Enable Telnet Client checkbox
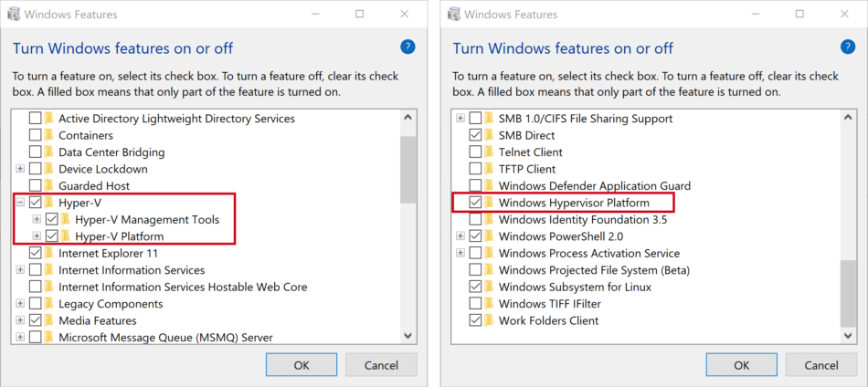 coord(475,152)
